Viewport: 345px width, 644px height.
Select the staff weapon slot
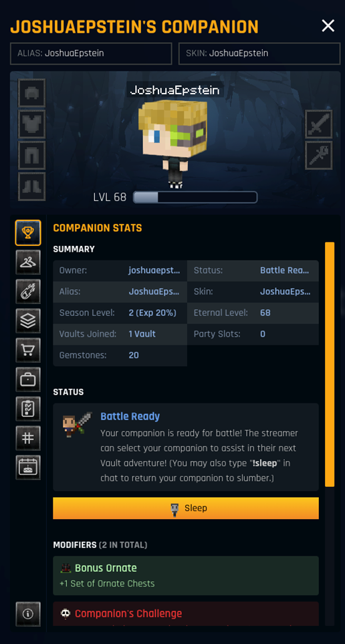click(319, 155)
